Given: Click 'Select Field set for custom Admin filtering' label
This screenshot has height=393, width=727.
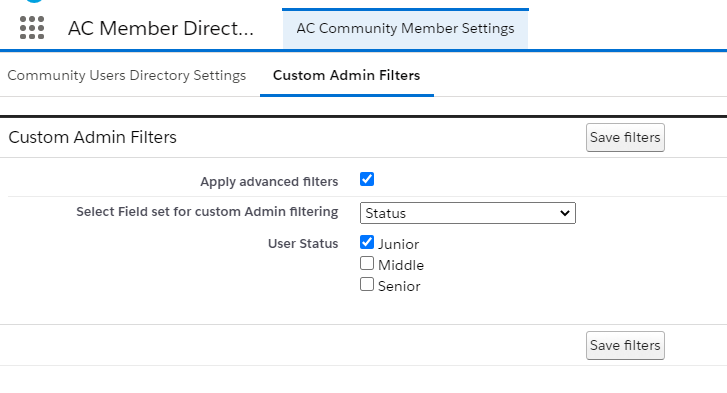Looking at the screenshot, I should (x=207, y=212).
